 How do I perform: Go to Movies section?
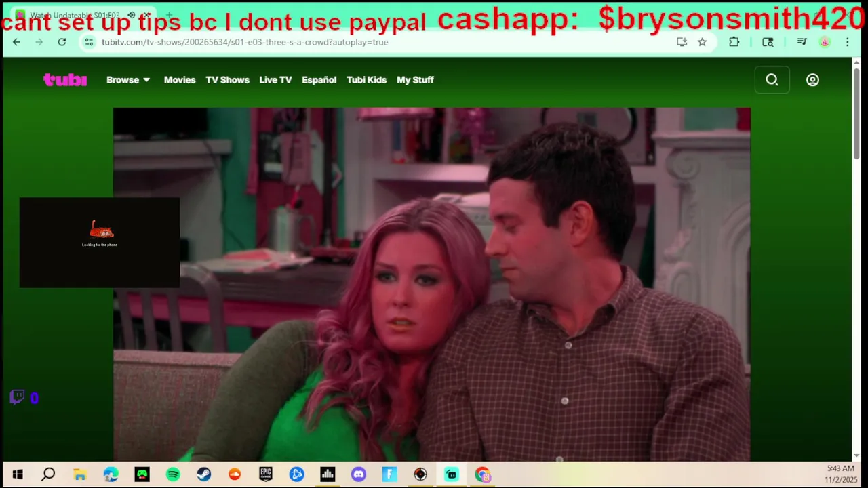coord(180,80)
